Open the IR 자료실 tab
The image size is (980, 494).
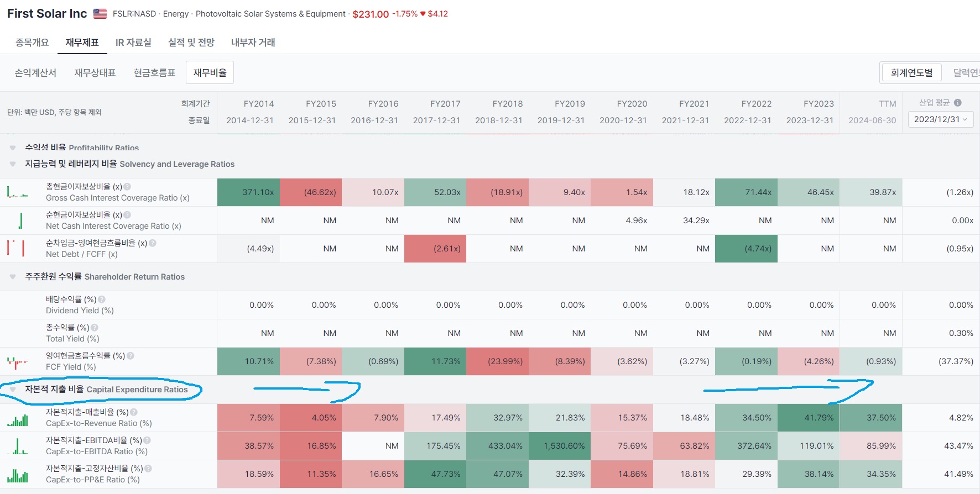click(x=133, y=43)
